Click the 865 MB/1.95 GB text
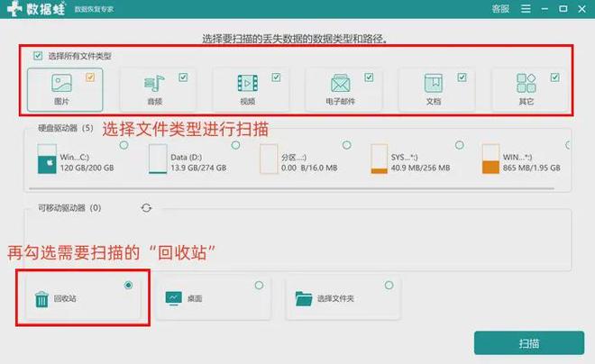 pyautogui.click(x=532, y=168)
